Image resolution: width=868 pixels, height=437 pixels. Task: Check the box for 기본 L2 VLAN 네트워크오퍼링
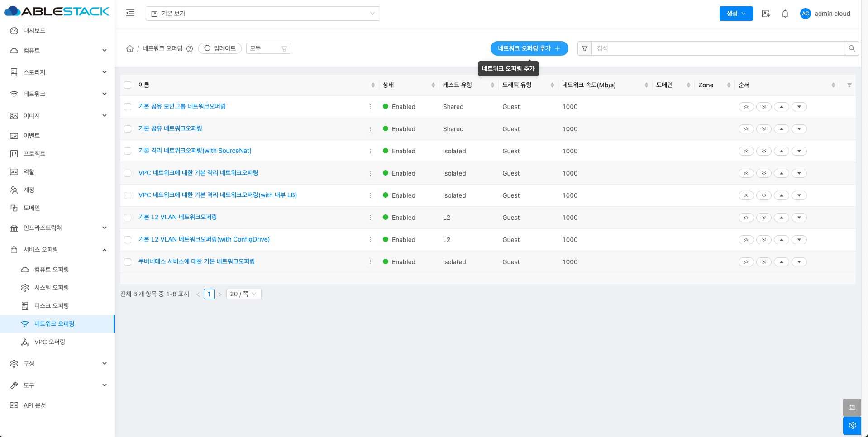click(128, 218)
